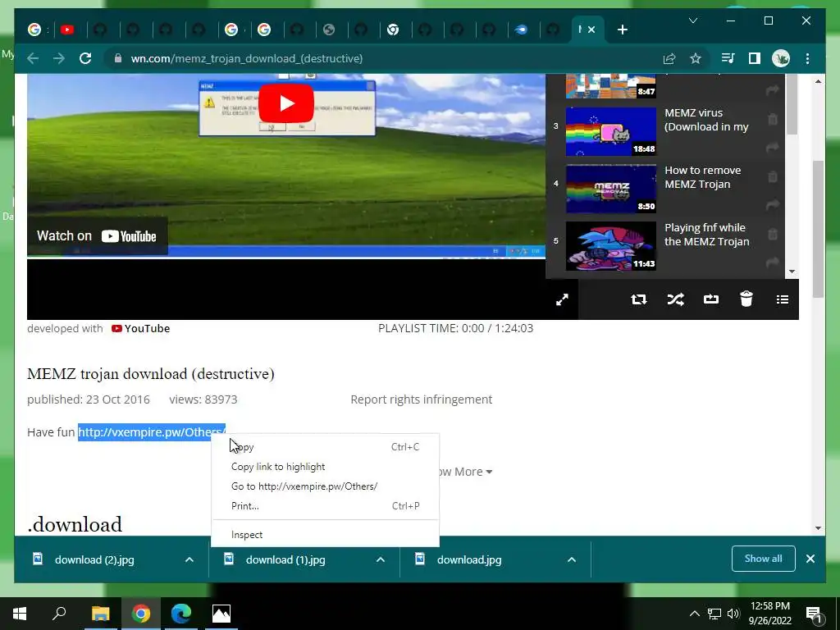Share How to remove MEMZ Trojan item
The height and width of the screenshot is (630, 840).
[x=772, y=204]
